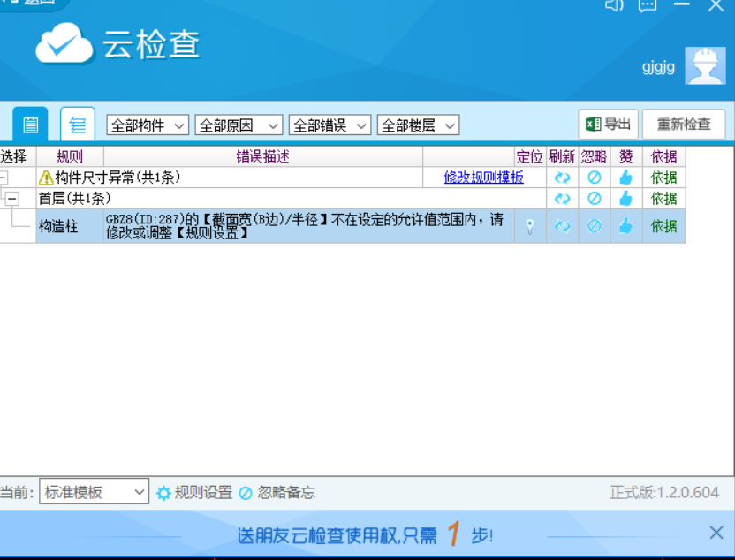Image resolution: width=735 pixels, height=560 pixels.
Task: Click the gjgjg user avatar
Action: (x=705, y=66)
